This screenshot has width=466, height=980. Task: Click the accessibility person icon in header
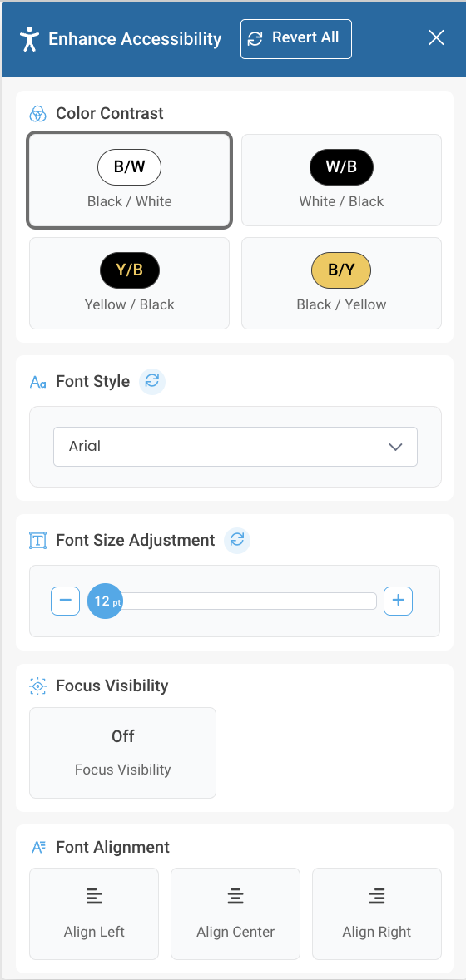point(29,39)
